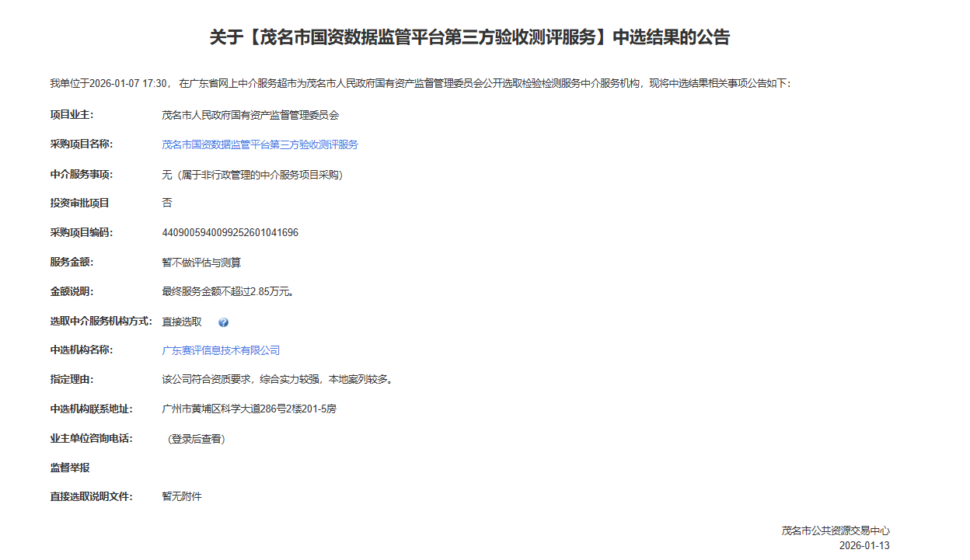Click the 登录后查看 phone number text
The width and height of the screenshot is (970, 560).
197,439
